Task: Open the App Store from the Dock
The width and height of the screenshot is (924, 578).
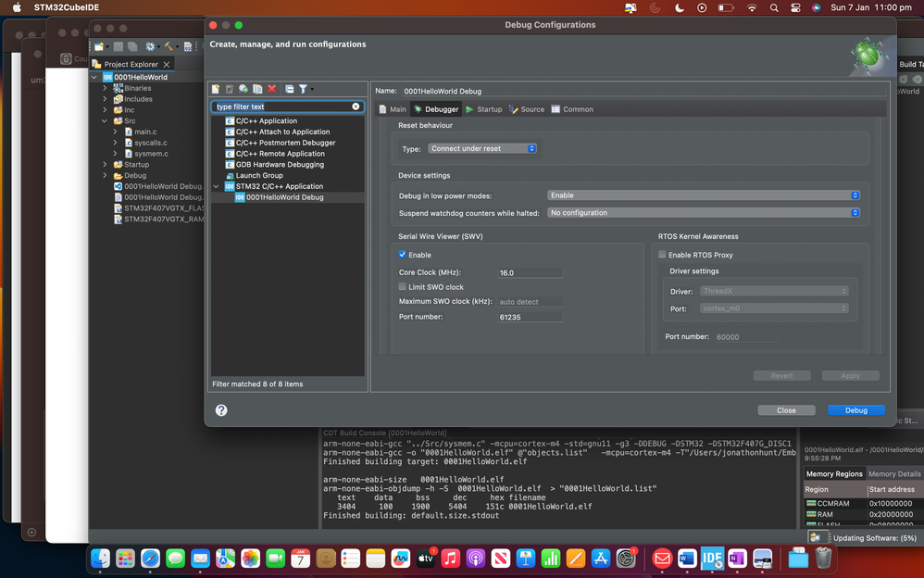Action: (x=601, y=558)
